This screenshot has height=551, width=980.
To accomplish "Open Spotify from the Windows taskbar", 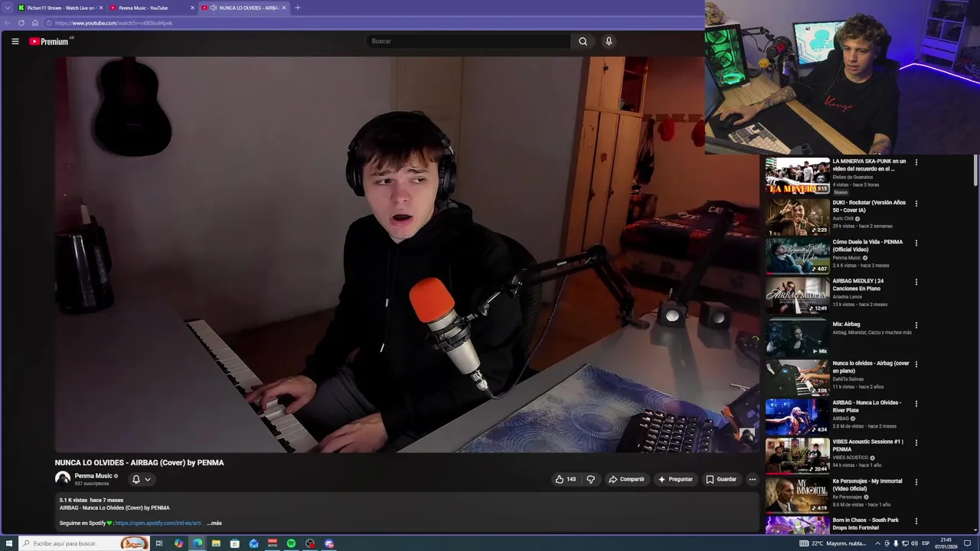I will (291, 543).
